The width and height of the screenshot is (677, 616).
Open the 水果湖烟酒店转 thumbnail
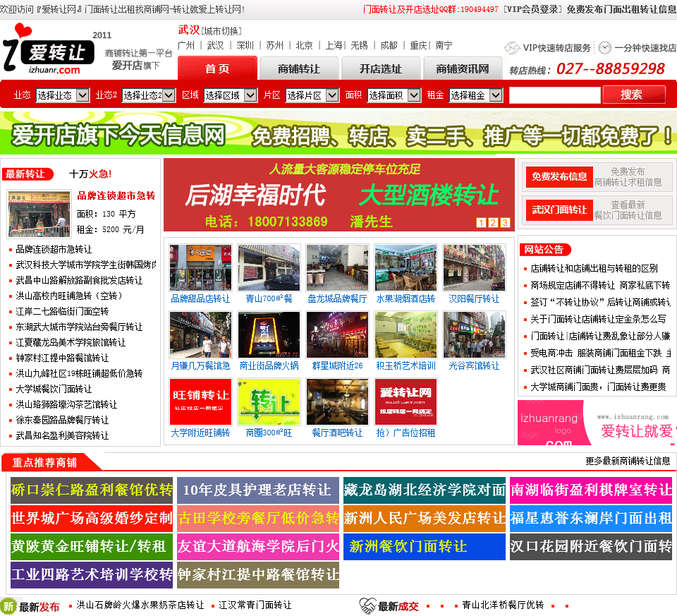[x=405, y=268]
